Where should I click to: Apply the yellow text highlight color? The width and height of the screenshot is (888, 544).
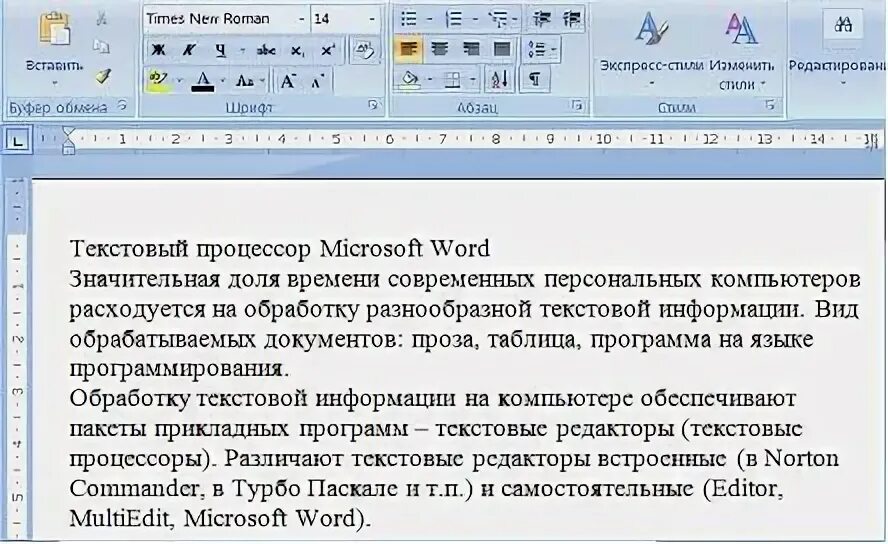(x=159, y=79)
